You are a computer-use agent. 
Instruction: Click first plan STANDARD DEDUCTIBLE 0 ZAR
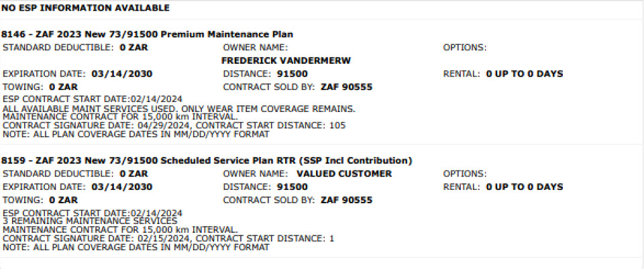[x=134, y=48]
